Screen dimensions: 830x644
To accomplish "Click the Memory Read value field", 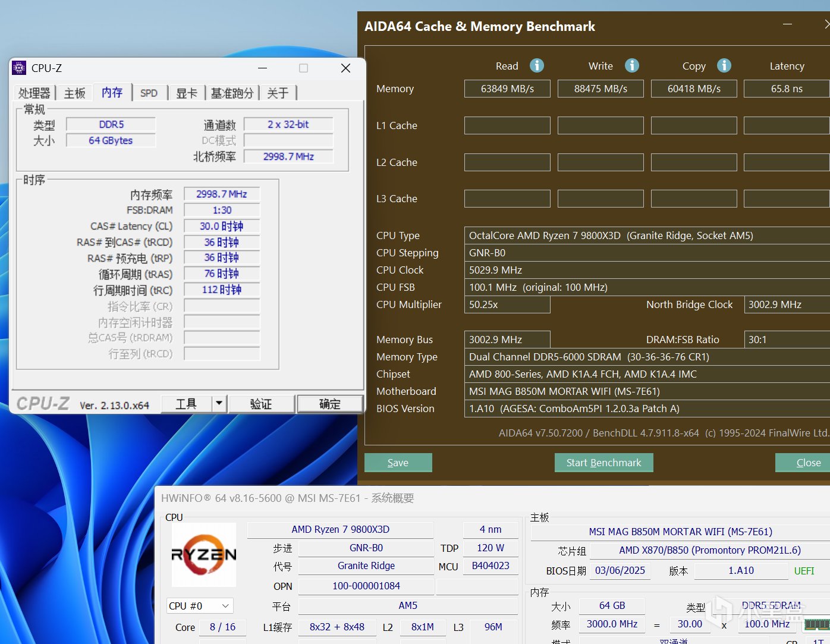I will click(507, 89).
